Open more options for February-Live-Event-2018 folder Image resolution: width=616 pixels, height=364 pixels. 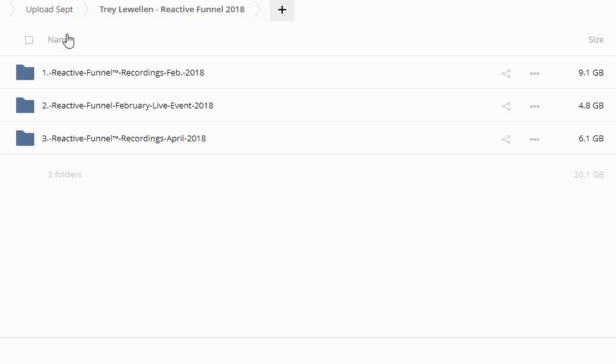[x=535, y=106]
